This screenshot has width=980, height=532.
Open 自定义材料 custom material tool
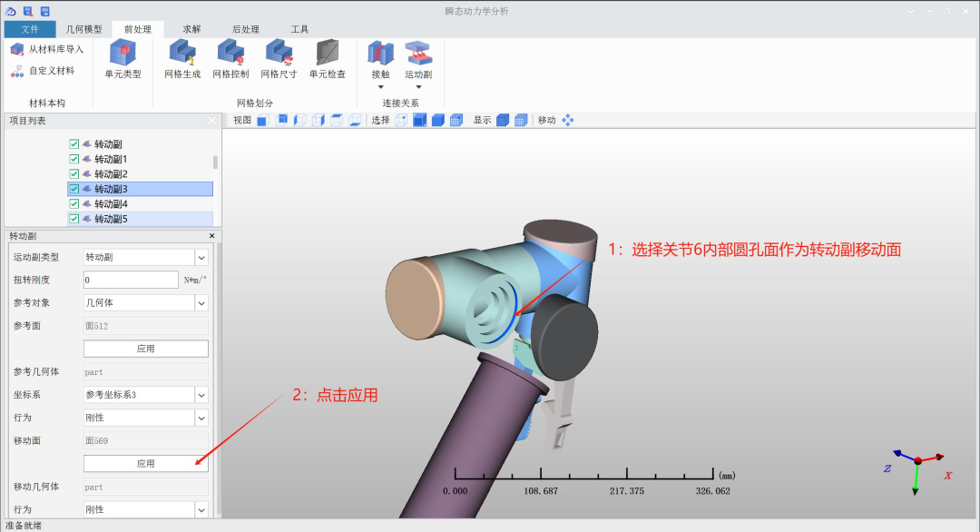click(x=44, y=71)
